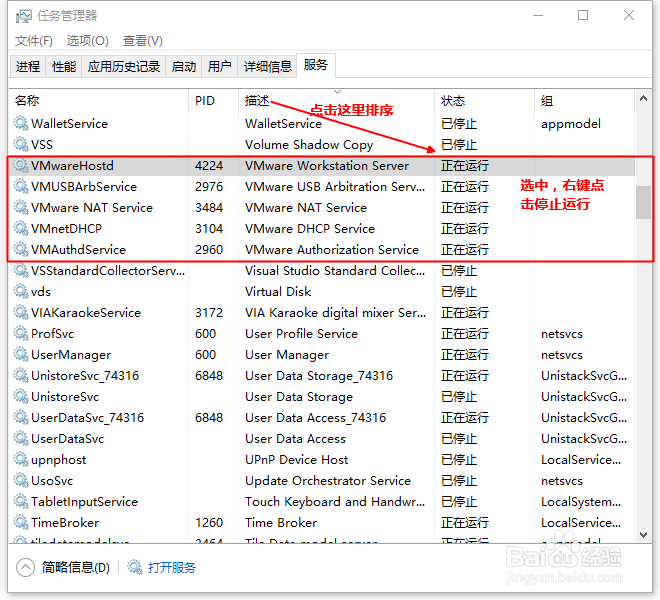Open the 选项(O) menu

88,41
